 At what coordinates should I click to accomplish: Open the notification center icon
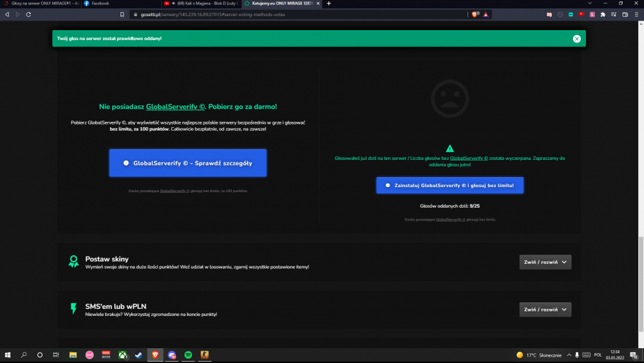pos(634,355)
